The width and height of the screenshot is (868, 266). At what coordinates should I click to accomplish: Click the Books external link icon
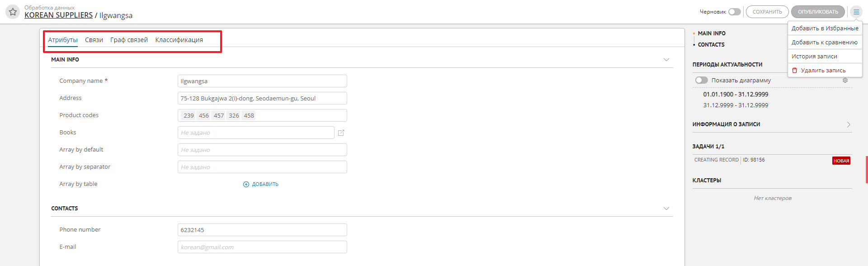coord(341,133)
